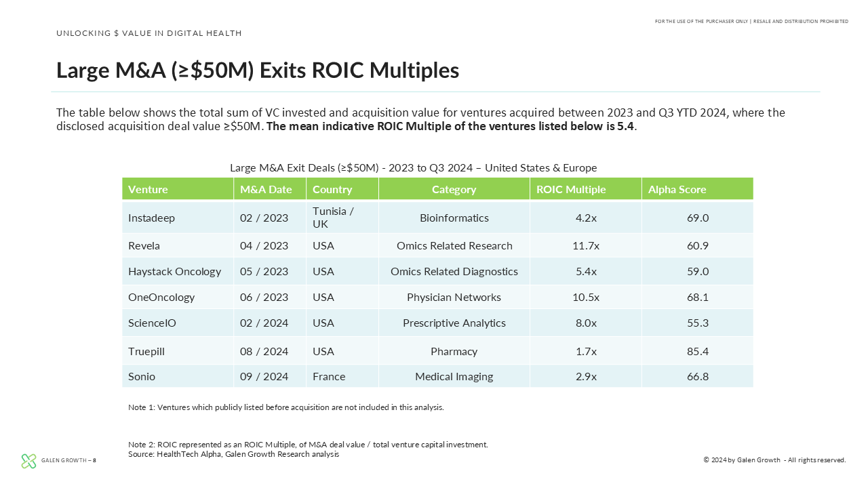This screenshot has width=868, height=488.
Task: Click the '4.2x' ROIC multiple
Action: [586, 218]
